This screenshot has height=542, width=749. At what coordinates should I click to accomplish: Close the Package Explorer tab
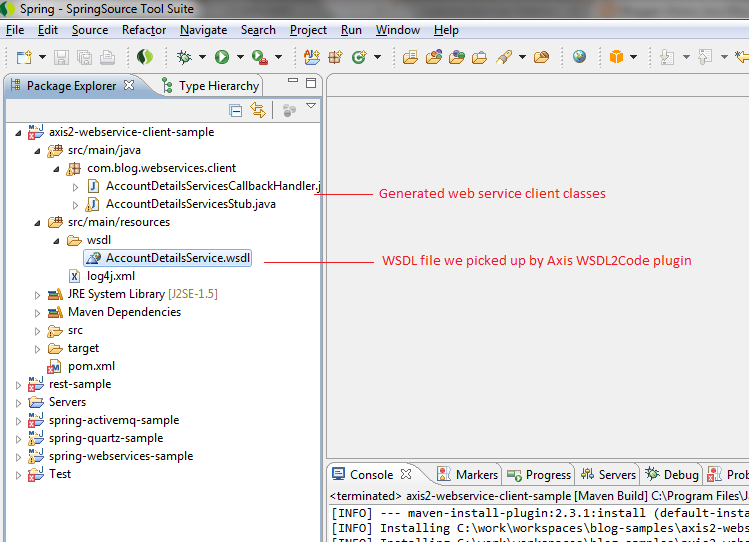coord(129,85)
